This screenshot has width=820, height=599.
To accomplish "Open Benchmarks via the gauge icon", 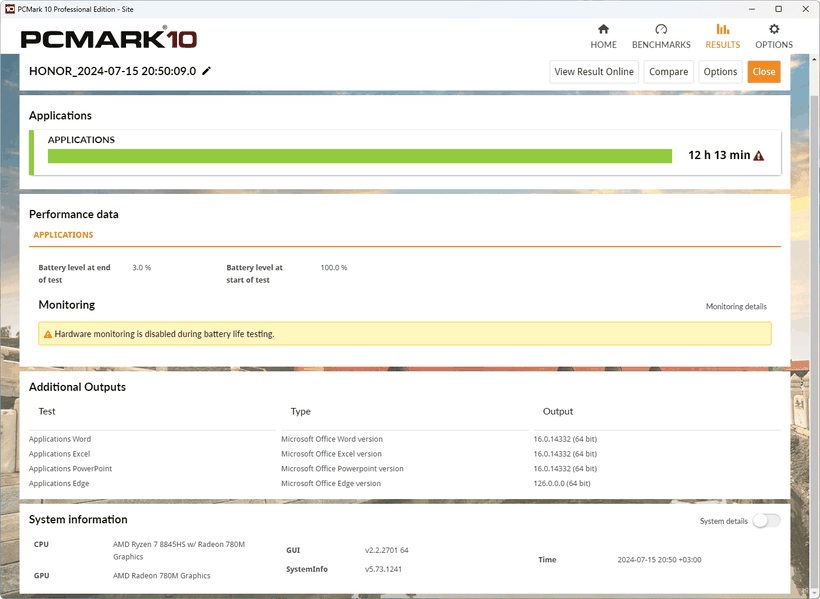I will click(x=661, y=29).
